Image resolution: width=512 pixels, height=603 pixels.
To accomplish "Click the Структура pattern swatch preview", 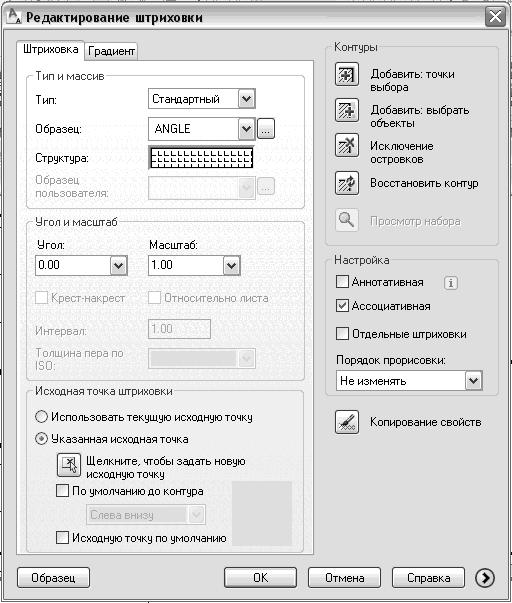I will 201,157.
